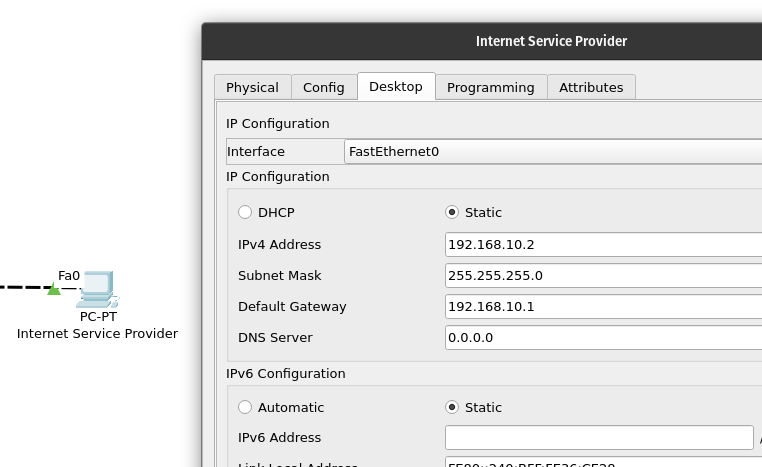762x467 pixels.
Task: Open the Config tab
Action: (x=324, y=87)
